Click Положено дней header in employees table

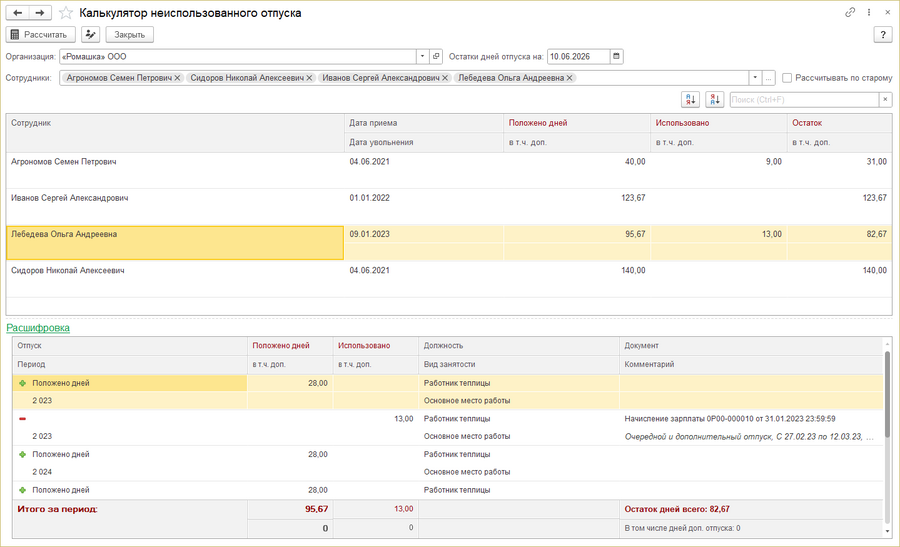(577, 123)
